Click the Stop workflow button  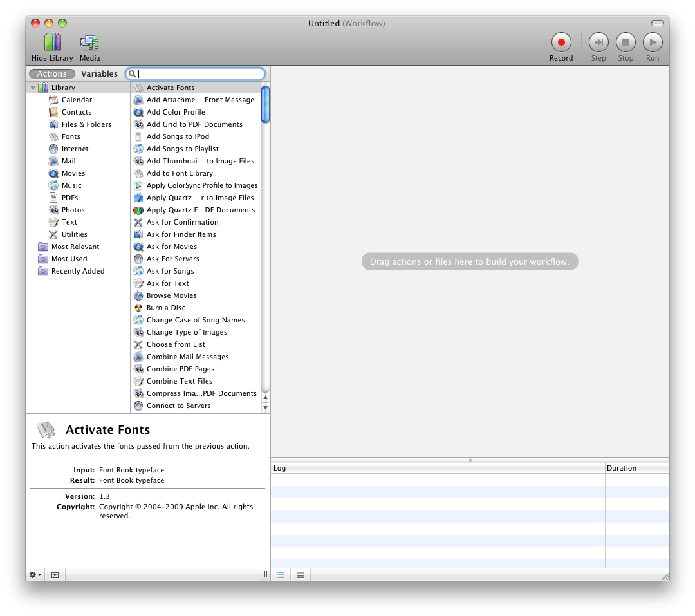(x=625, y=42)
